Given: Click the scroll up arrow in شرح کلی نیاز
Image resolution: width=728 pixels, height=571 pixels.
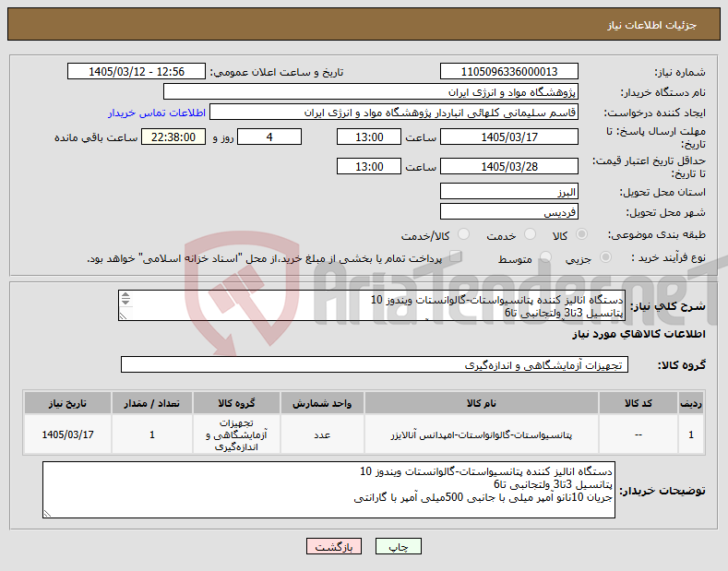Looking at the screenshot, I should [125, 296].
